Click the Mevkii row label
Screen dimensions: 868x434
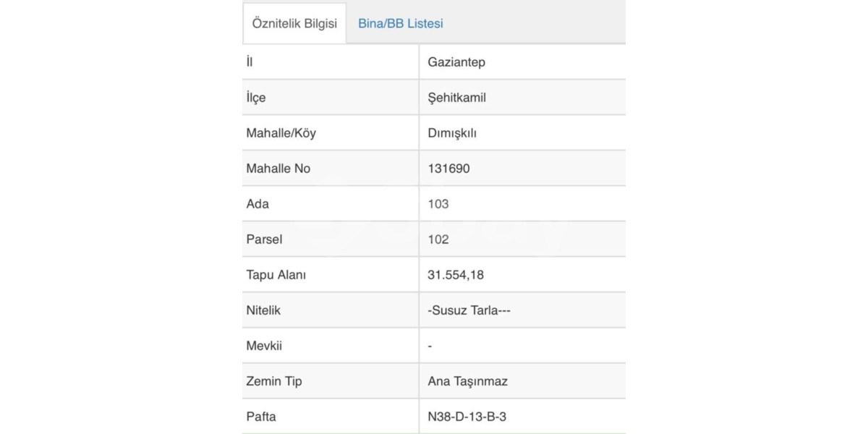(264, 346)
